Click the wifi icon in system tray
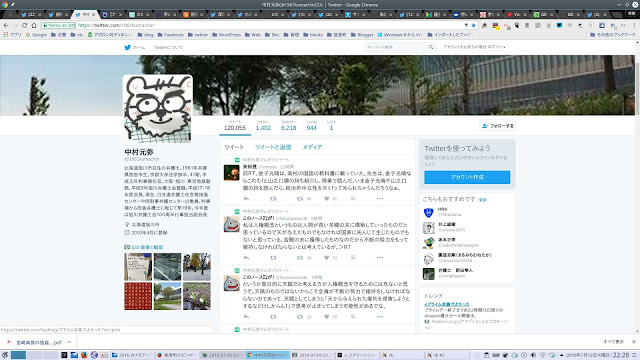Viewport: 640px width, 360px height. (x=543, y=355)
